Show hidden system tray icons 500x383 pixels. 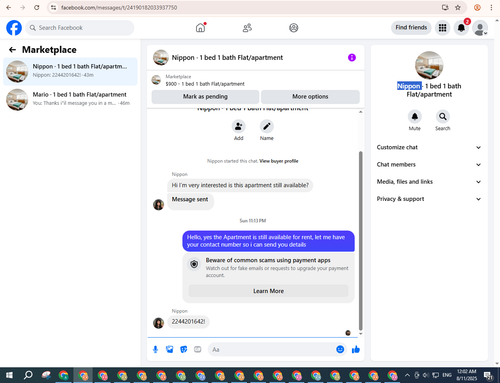click(407, 375)
